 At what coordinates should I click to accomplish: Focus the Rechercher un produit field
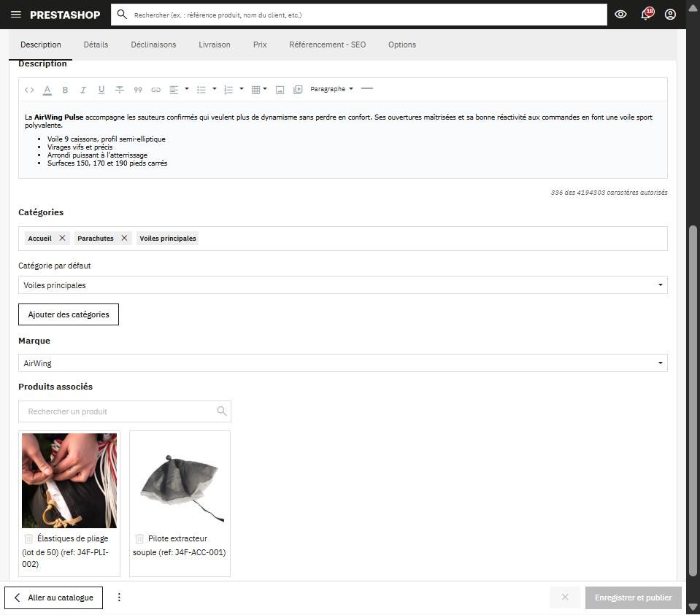click(x=125, y=411)
